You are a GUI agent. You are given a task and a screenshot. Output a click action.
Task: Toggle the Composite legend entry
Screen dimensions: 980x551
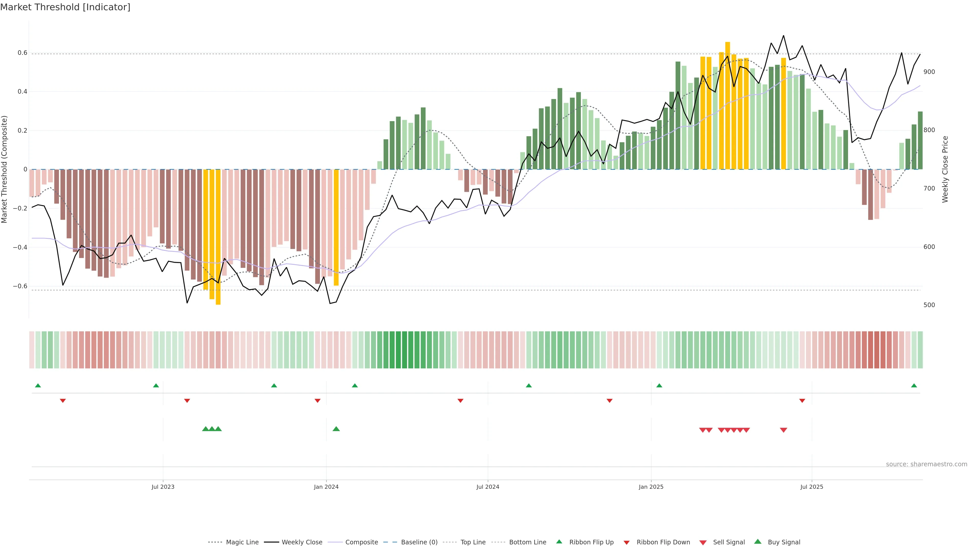[x=361, y=542]
